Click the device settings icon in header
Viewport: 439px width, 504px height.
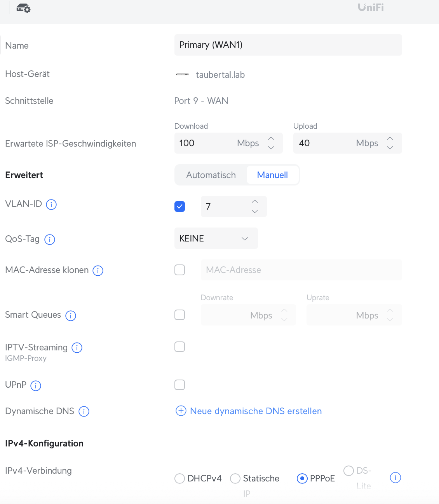tap(23, 8)
